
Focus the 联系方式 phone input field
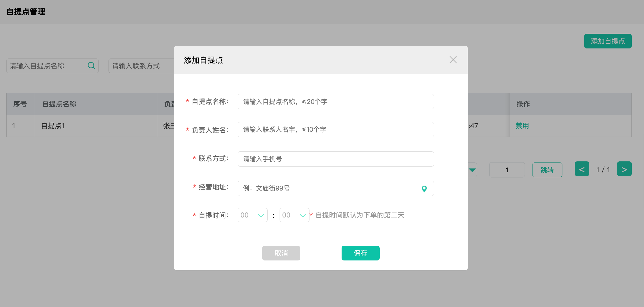click(336, 159)
